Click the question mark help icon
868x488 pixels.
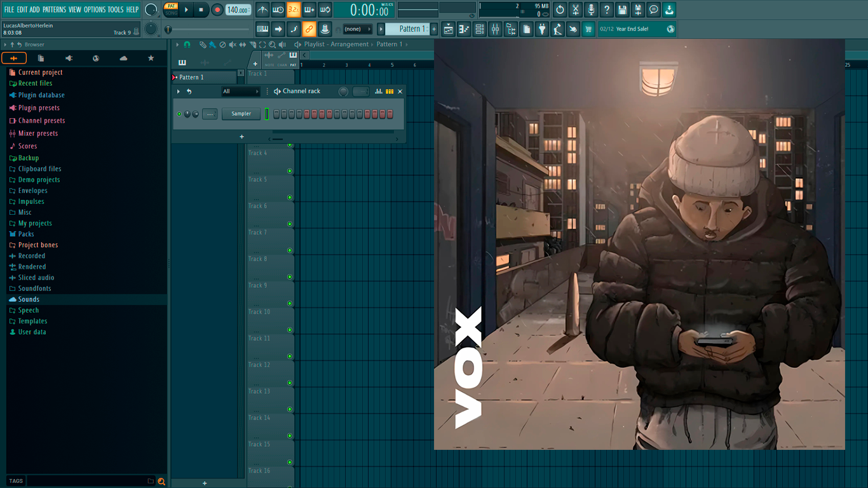[607, 10]
